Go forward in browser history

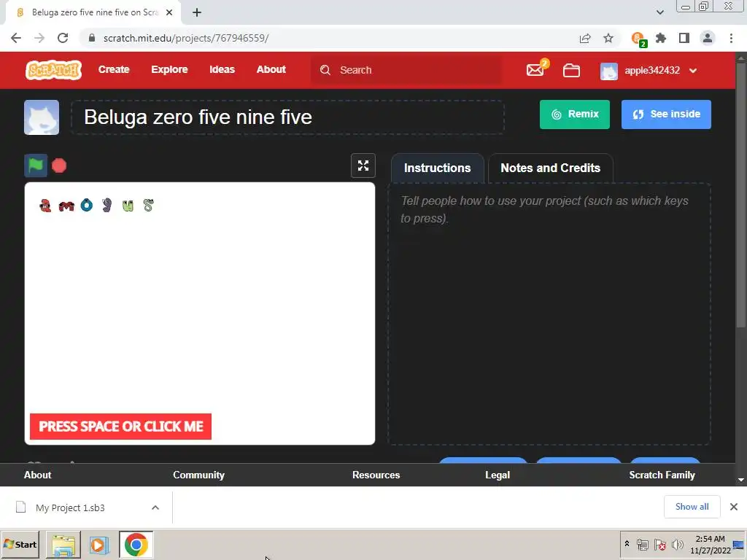(x=39, y=38)
